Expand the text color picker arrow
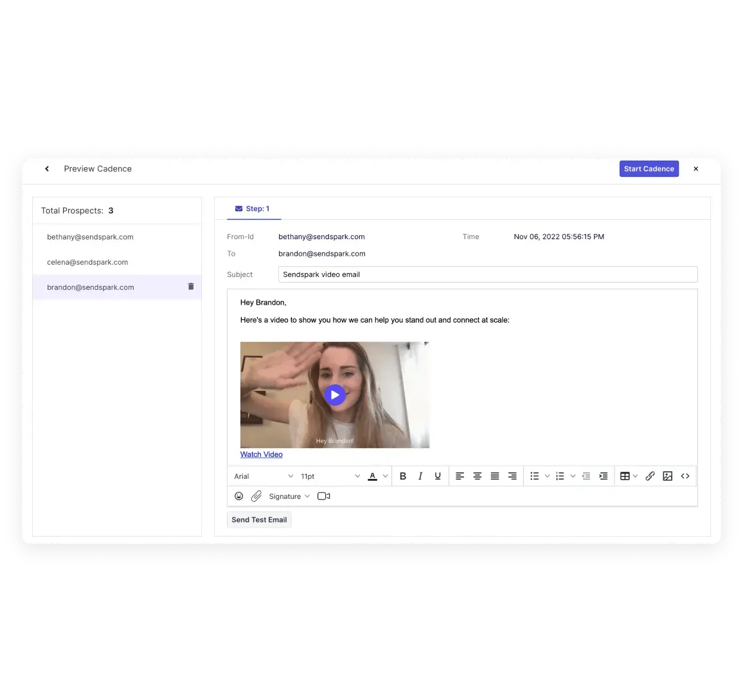Screen dimensions: 743x700 (385, 476)
